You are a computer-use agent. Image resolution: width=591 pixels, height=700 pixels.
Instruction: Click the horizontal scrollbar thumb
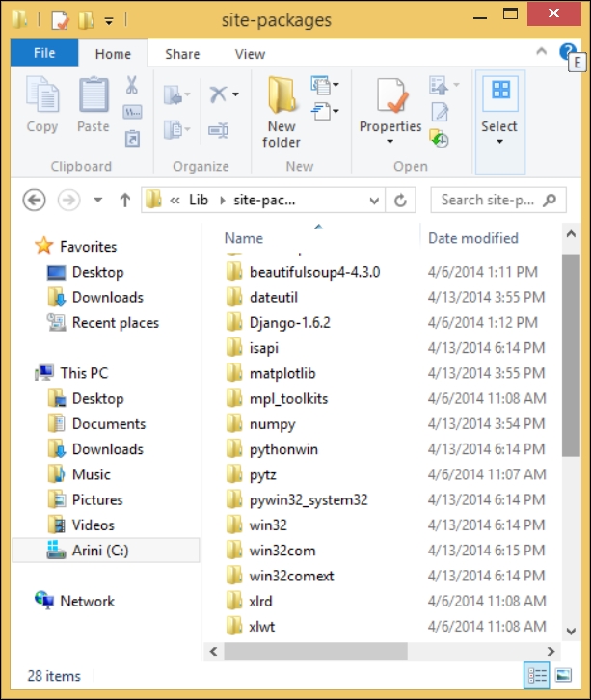pyautogui.click(x=315, y=652)
